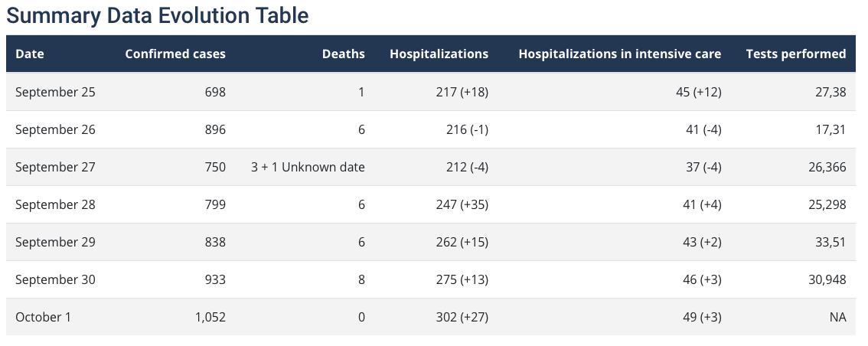Select the October 1 date cell
Image resolution: width=868 pixels, height=346 pixels.
tap(43, 317)
